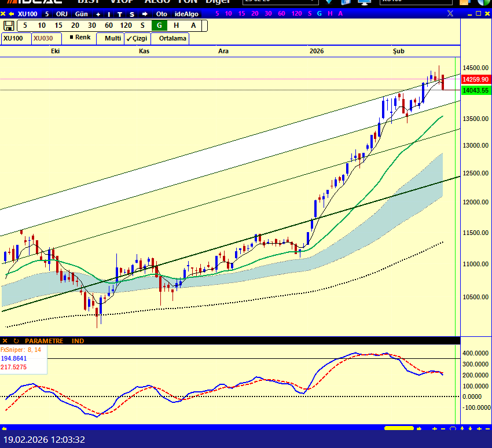
Task: Open Renk color picker
Action: (x=80, y=37)
